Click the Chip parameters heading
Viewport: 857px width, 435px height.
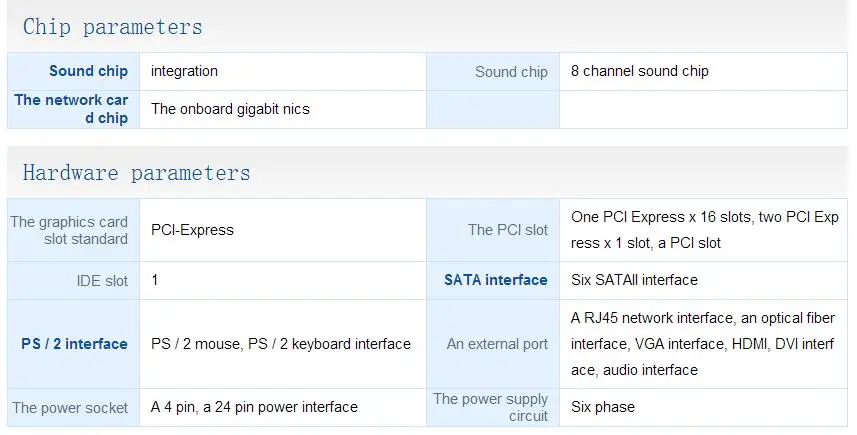(113, 27)
